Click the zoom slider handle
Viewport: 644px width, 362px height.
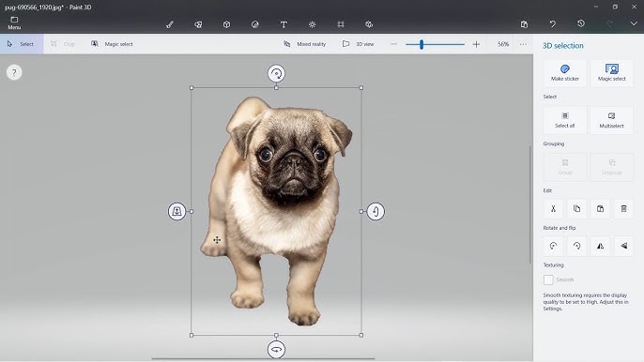pyautogui.click(x=422, y=44)
